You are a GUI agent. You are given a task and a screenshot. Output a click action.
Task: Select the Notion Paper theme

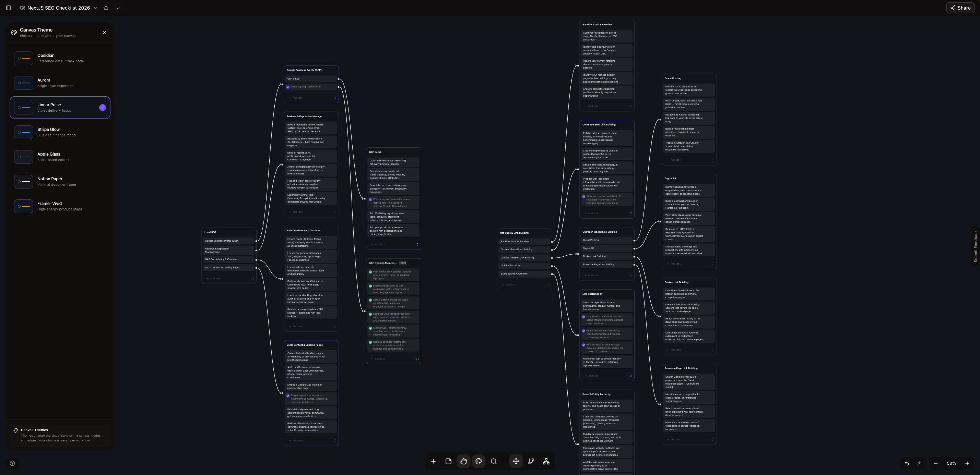tap(60, 182)
